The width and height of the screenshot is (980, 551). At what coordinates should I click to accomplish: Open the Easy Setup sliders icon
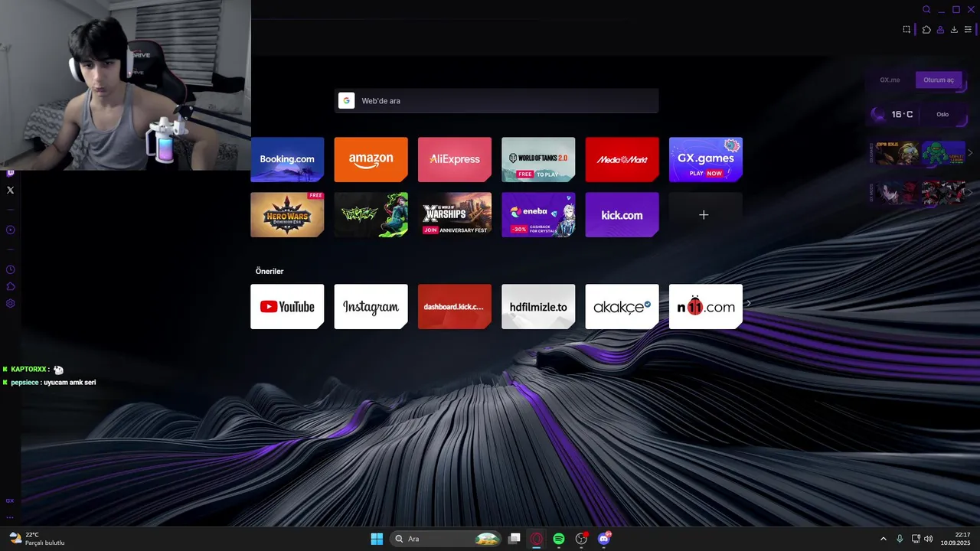pyautogui.click(x=968, y=30)
